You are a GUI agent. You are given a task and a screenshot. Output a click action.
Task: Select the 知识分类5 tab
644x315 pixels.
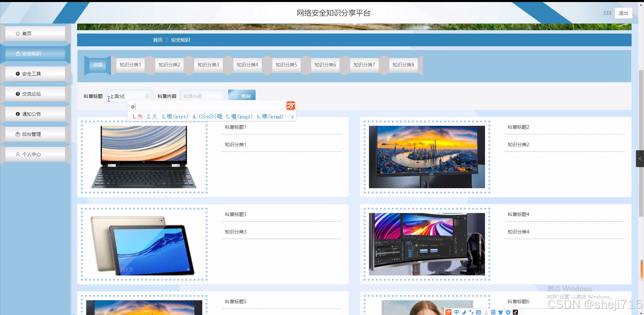tap(286, 65)
